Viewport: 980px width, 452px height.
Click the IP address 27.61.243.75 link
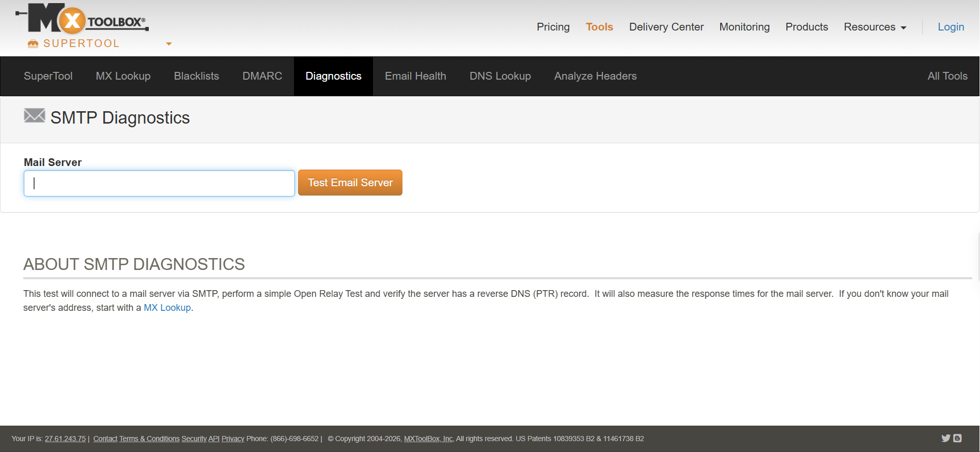point(65,439)
